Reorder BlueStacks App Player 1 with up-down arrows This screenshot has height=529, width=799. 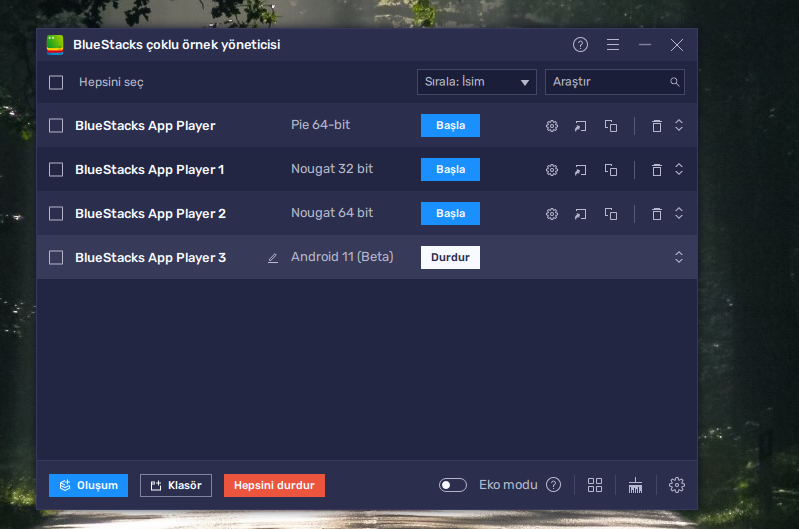pyautogui.click(x=679, y=169)
